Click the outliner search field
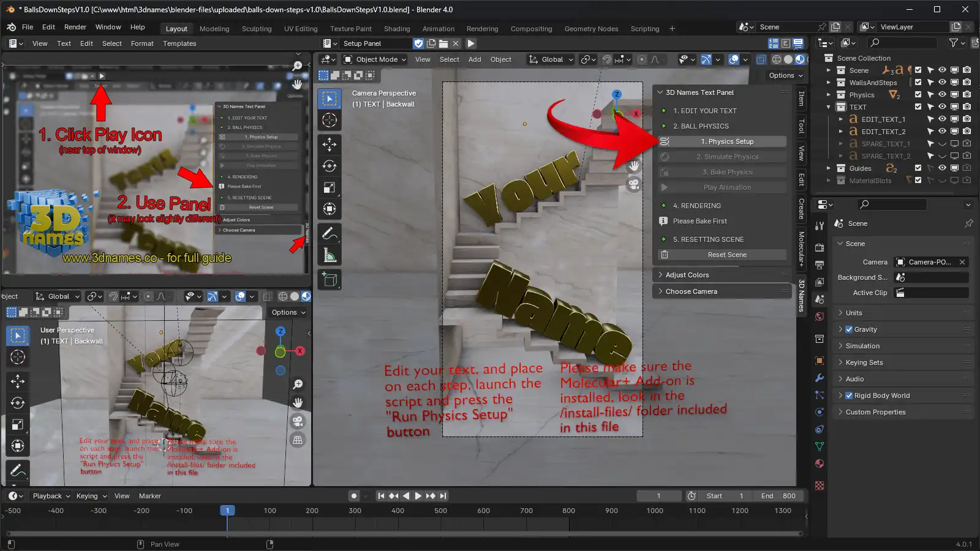The image size is (980, 551). coord(903,43)
